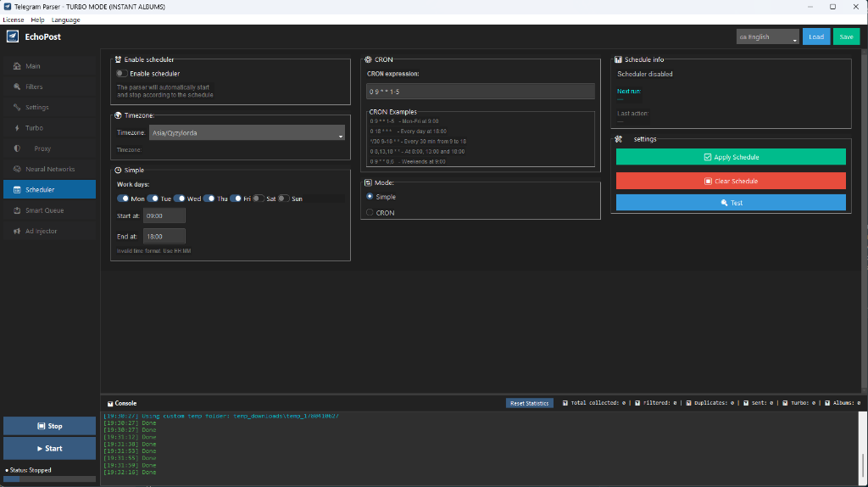The height and width of the screenshot is (487, 868).
Task: Click the Sent counter icon
Action: 746,403
